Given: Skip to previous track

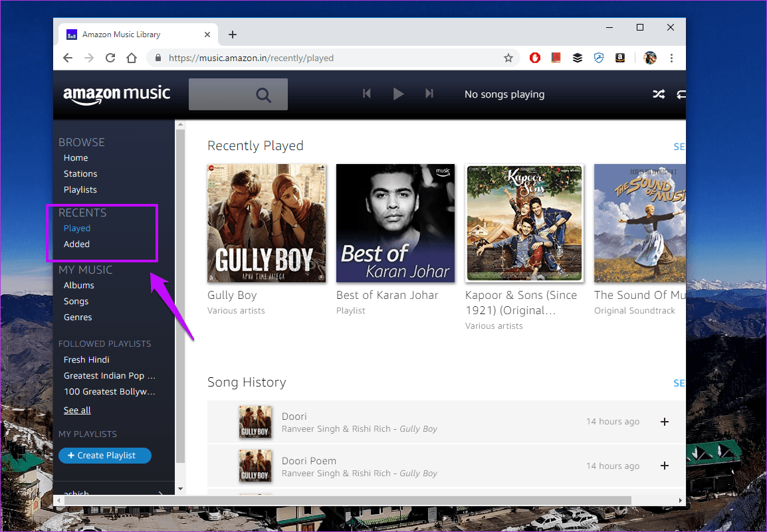Looking at the screenshot, I should pyautogui.click(x=367, y=94).
